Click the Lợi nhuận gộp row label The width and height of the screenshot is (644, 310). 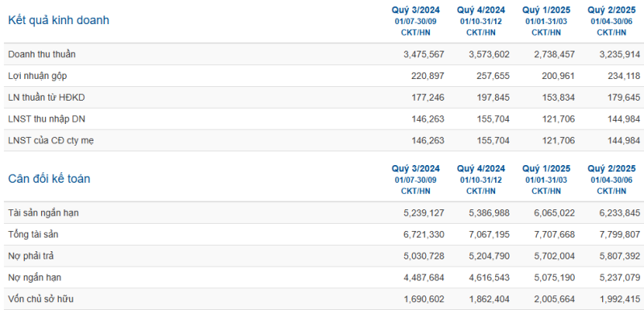click(x=37, y=76)
